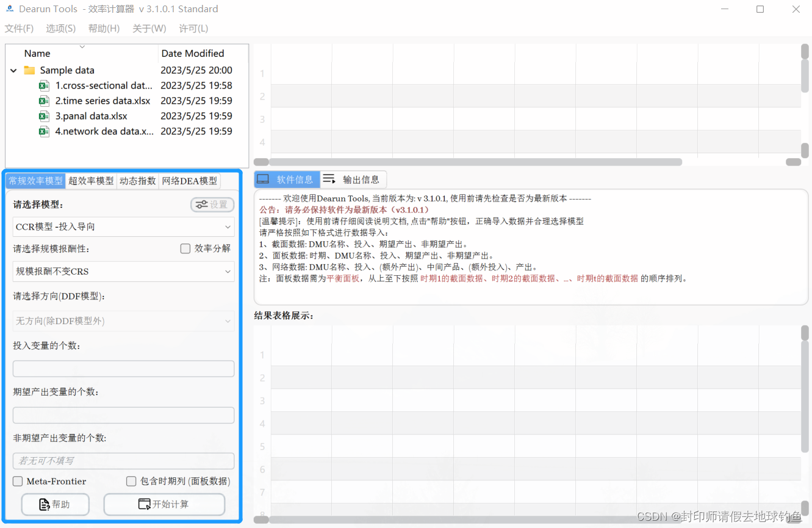Collapse the Sample data folder

(x=13, y=70)
